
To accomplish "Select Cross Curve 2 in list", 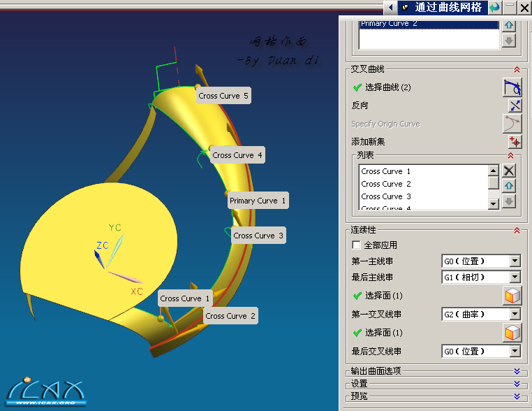I will (x=423, y=184).
